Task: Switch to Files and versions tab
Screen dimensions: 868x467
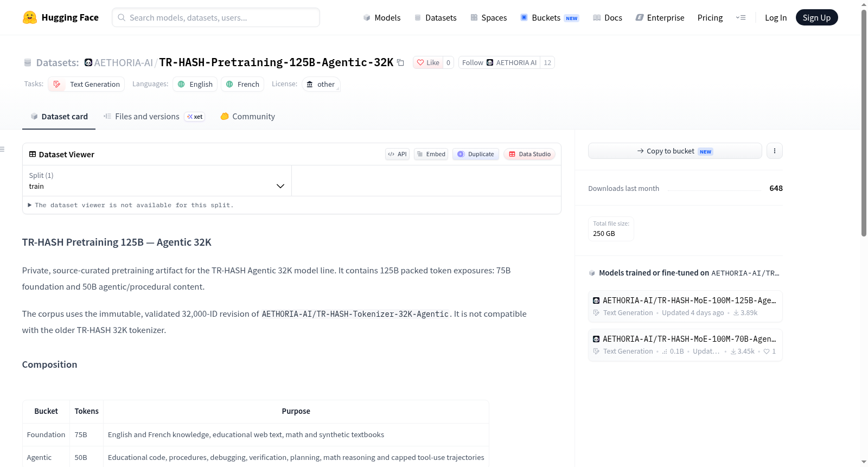Action: pos(154,117)
